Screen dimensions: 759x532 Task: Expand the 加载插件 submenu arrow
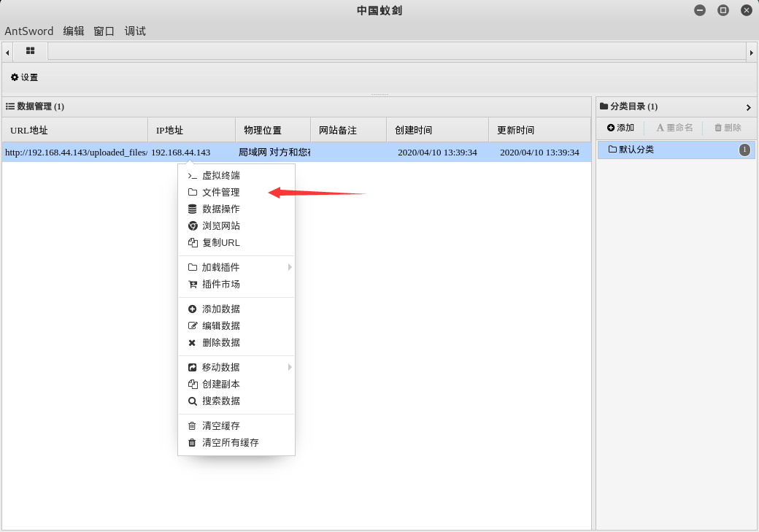(290, 267)
